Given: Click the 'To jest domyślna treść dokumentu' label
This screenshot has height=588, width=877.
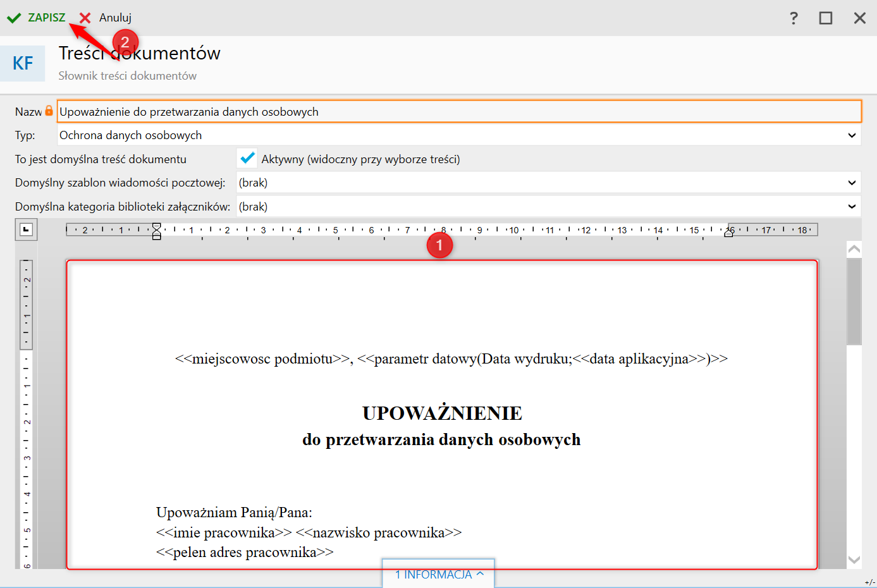Looking at the screenshot, I should click(101, 159).
